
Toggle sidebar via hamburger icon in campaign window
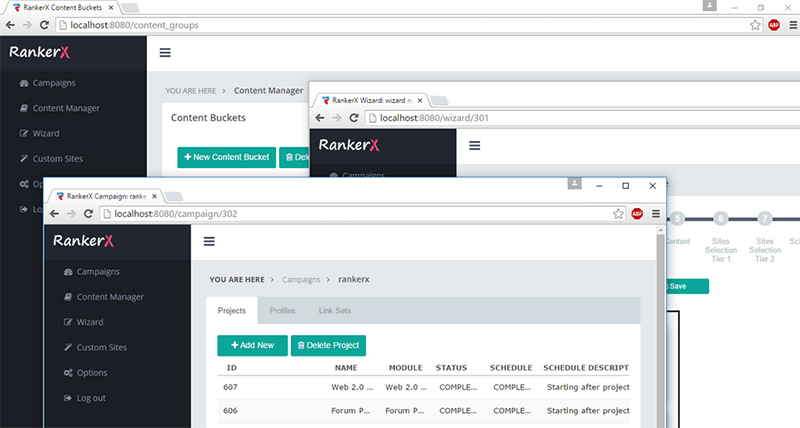click(209, 241)
